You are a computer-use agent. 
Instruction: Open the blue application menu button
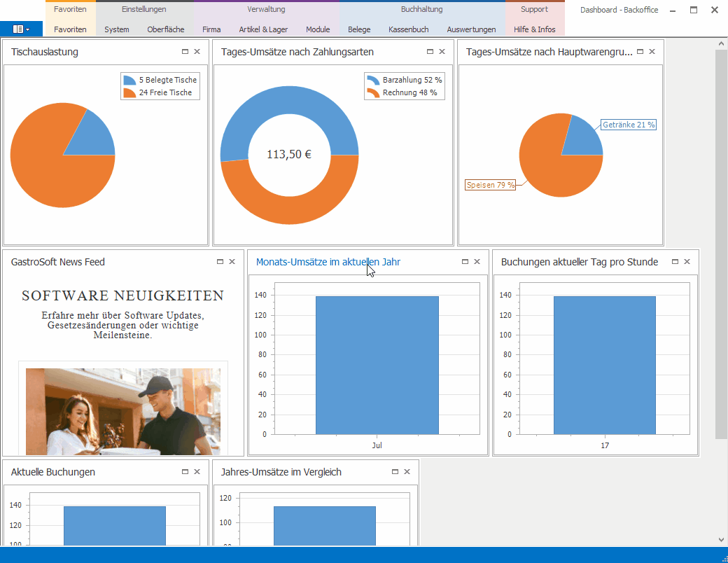[22, 29]
